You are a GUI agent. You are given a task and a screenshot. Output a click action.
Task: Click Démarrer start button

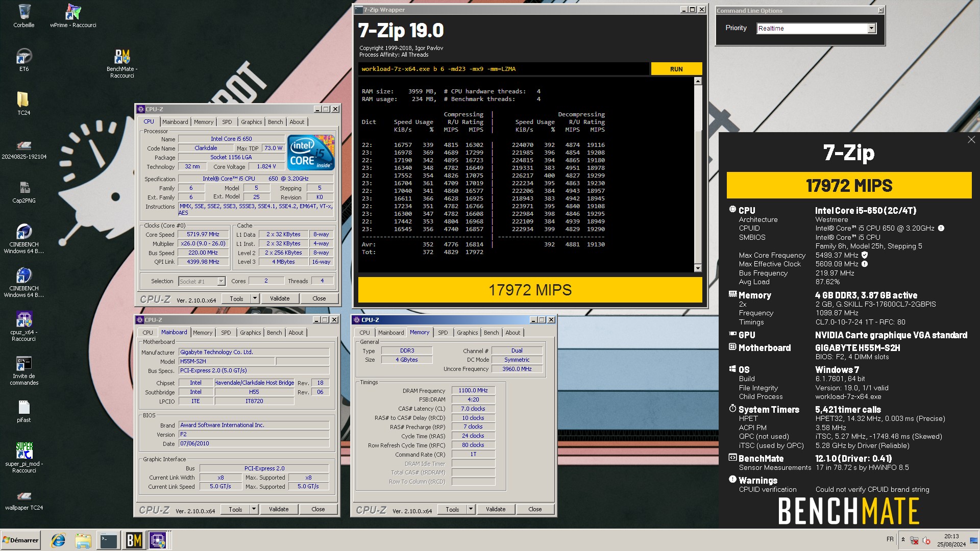click(20, 540)
